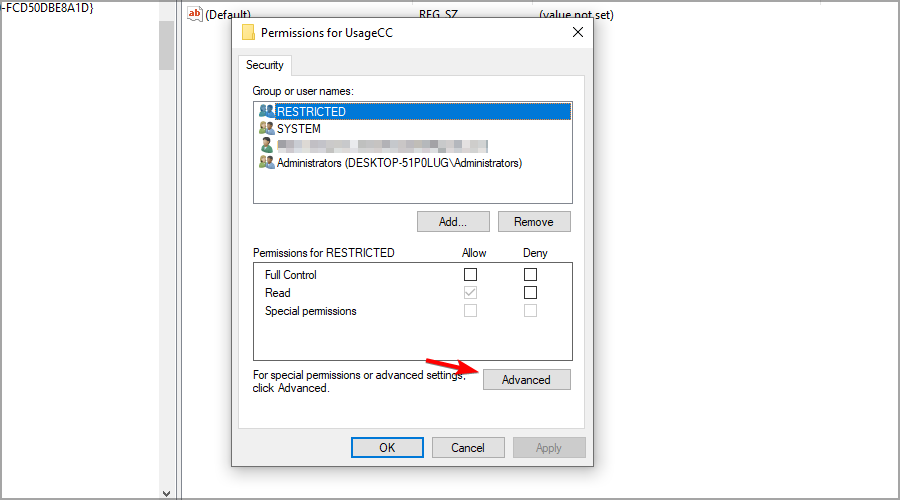Click the registry tree scroll down arrow

coord(166,493)
